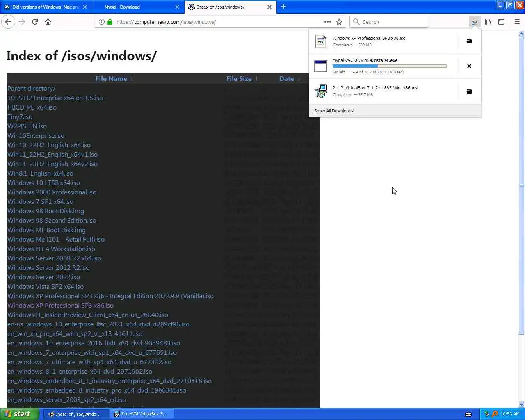This screenshot has height=420, width=525.
Task: Download Tiny7.iso
Action: [x=20, y=116]
